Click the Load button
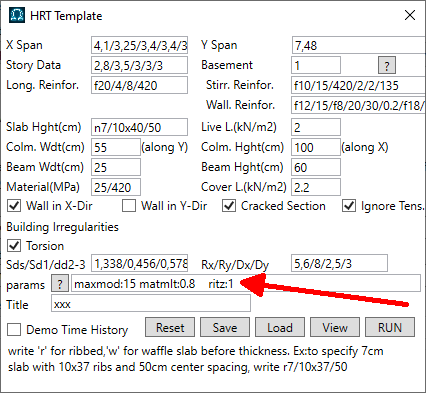This screenshot has width=426, height=393. 280,327
